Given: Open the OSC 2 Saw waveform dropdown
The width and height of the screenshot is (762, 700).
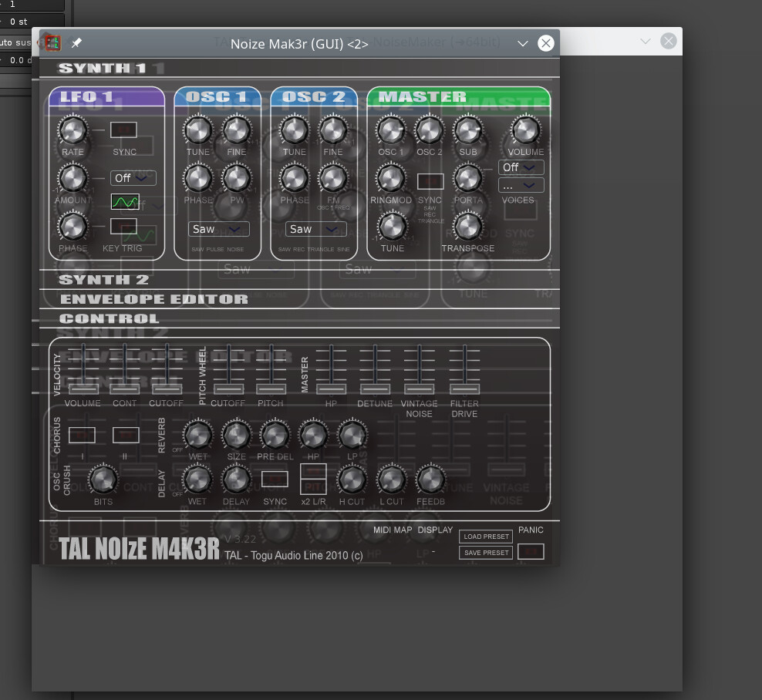Looking at the screenshot, I should [x=316, y=229].
